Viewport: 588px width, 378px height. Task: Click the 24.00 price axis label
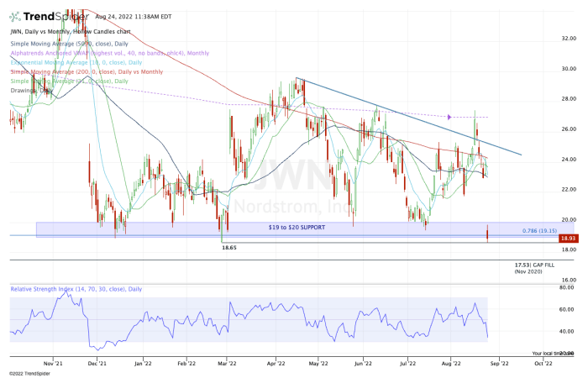click(569, 160)
